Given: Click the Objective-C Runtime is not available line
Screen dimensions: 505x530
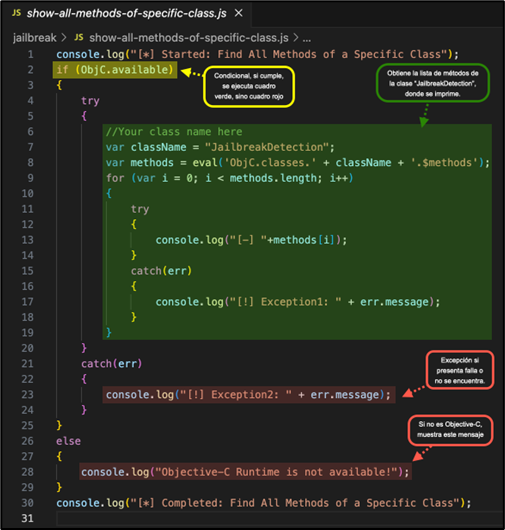Looking at the screenshot, I should click(245, 472).
